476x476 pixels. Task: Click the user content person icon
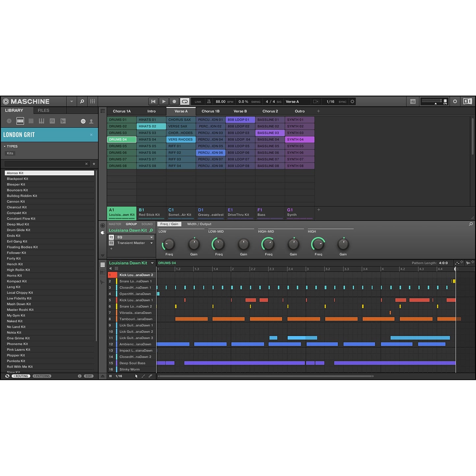[91, 121]
